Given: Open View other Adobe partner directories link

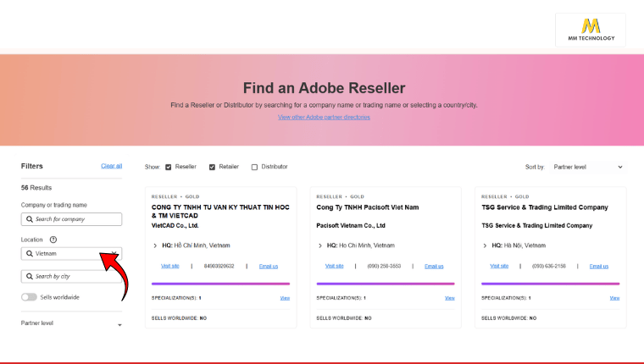Looking at the screenshot, I should coord(324,118).
